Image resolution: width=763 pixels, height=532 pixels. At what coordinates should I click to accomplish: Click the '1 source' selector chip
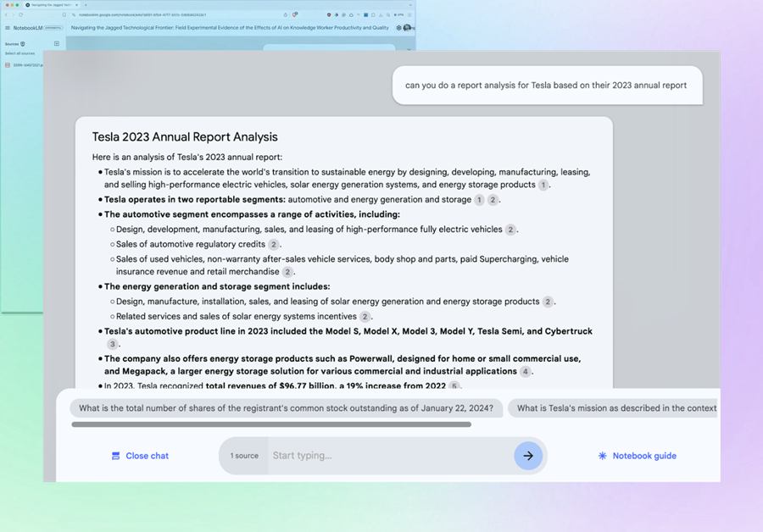(x=244, y=456)
